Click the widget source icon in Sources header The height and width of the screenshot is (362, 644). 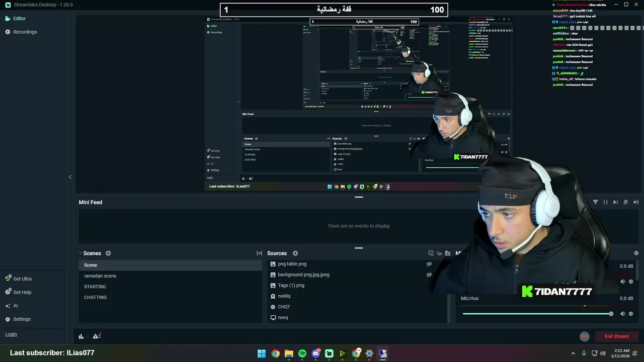point(431,253)
